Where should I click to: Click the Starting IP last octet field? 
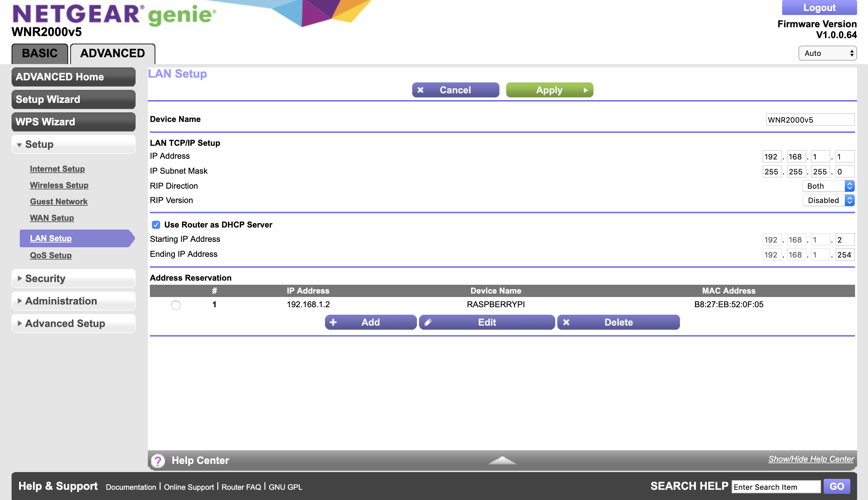point(844,240)
